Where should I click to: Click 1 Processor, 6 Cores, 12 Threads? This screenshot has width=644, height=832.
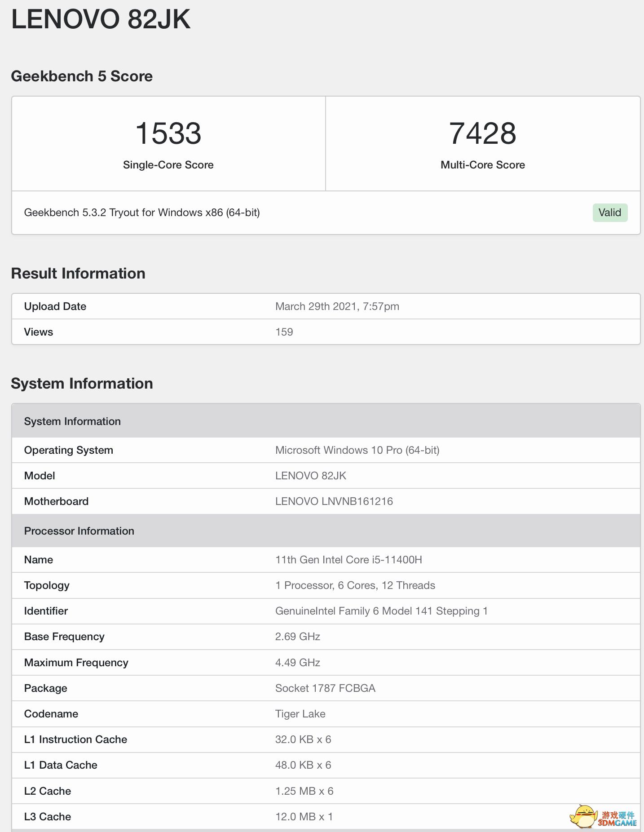355,585
